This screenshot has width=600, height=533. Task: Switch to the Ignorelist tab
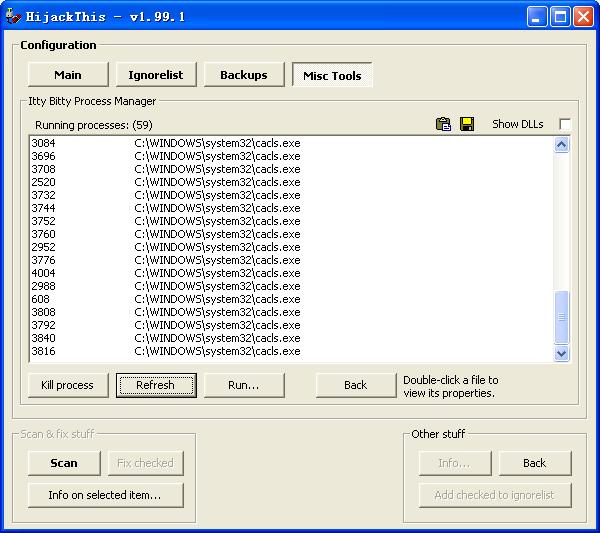coord(156,75)
